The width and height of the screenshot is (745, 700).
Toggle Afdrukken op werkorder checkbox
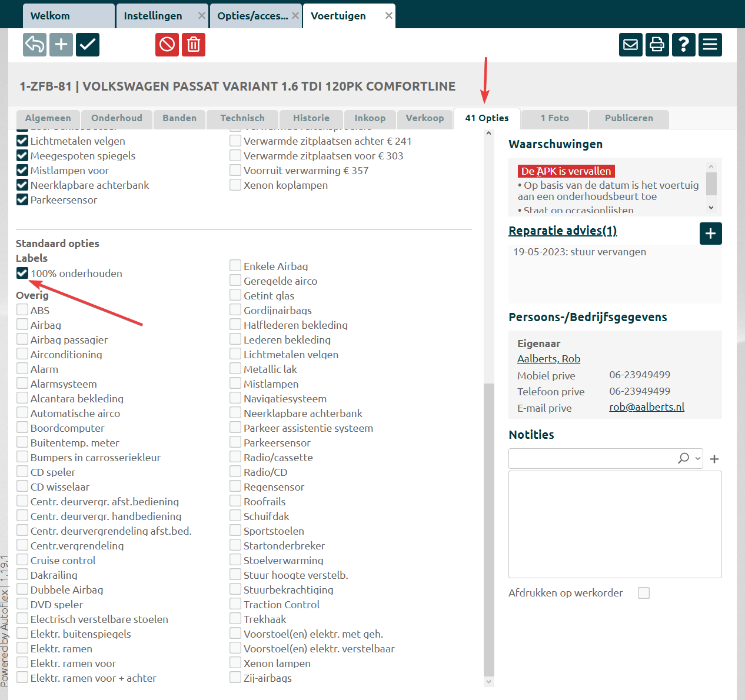644,593
